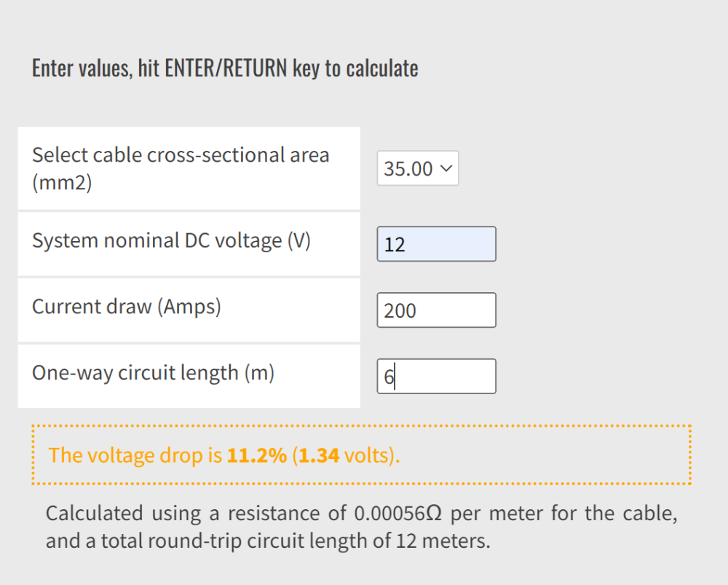Click the 0.00056Ω resistance value
The image size is (728, 585).
point(398,514)
